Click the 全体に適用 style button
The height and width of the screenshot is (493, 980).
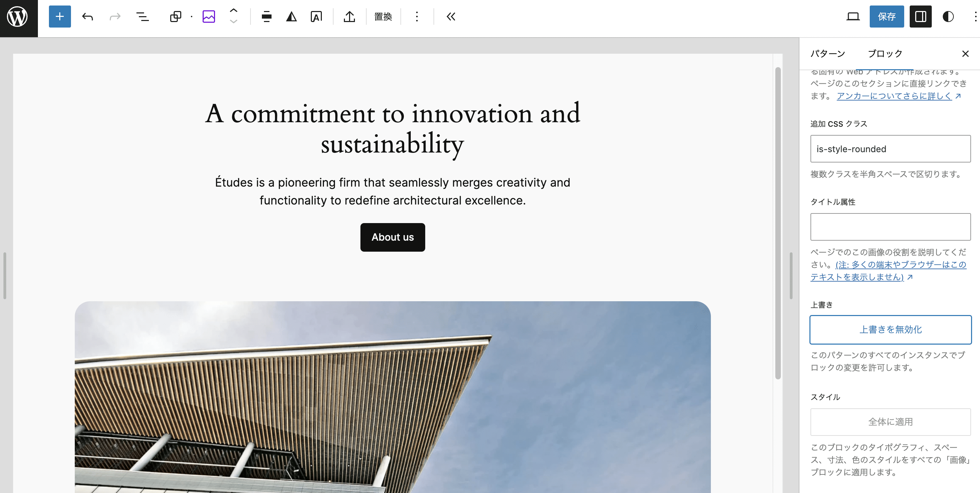[890, 422]
